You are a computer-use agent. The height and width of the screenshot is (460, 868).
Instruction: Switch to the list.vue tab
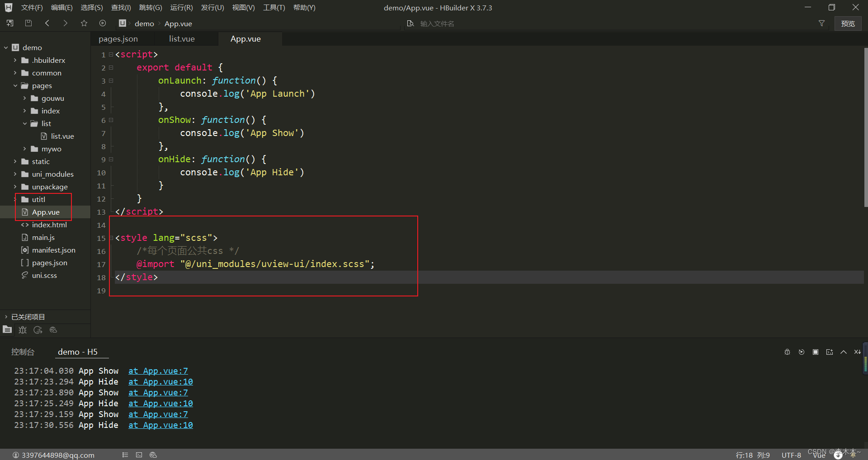[x=182, y=39]
